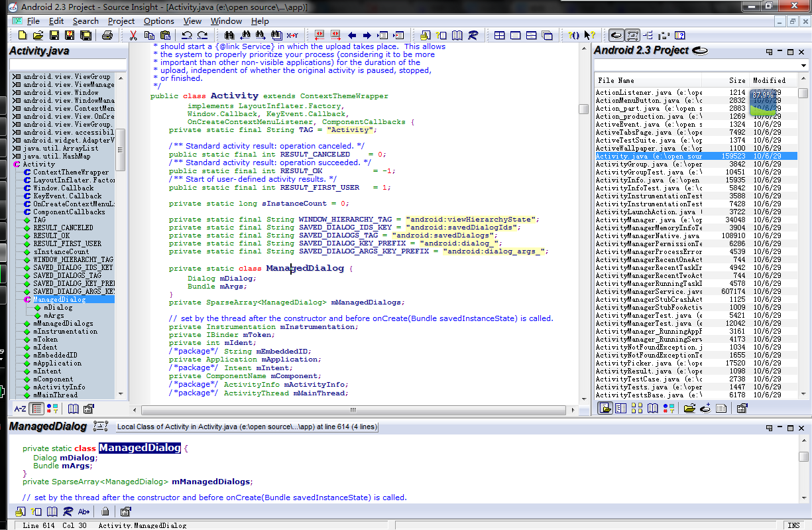
Task: Click the Tile windows grid icon
Action: pyautogui.click(x=499, y=35)
